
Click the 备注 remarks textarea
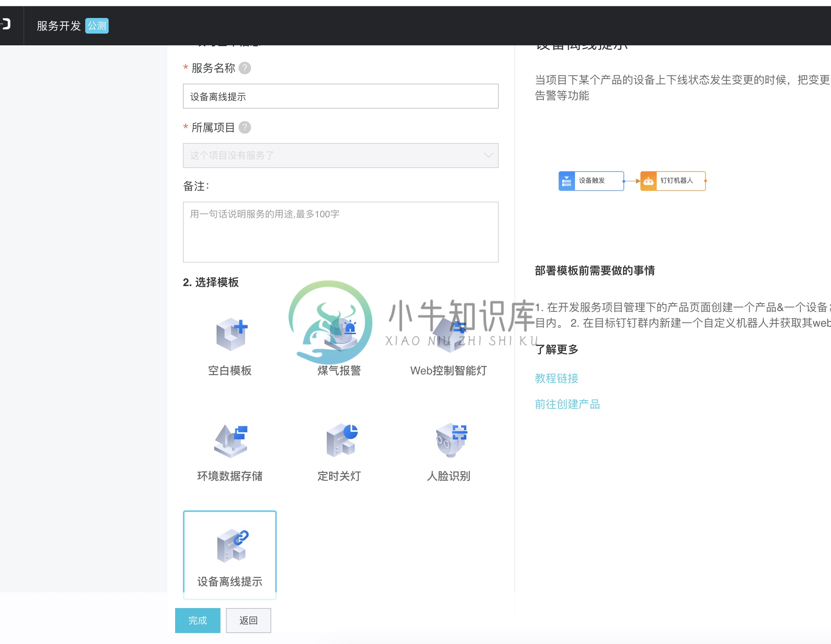pos(340,232)
